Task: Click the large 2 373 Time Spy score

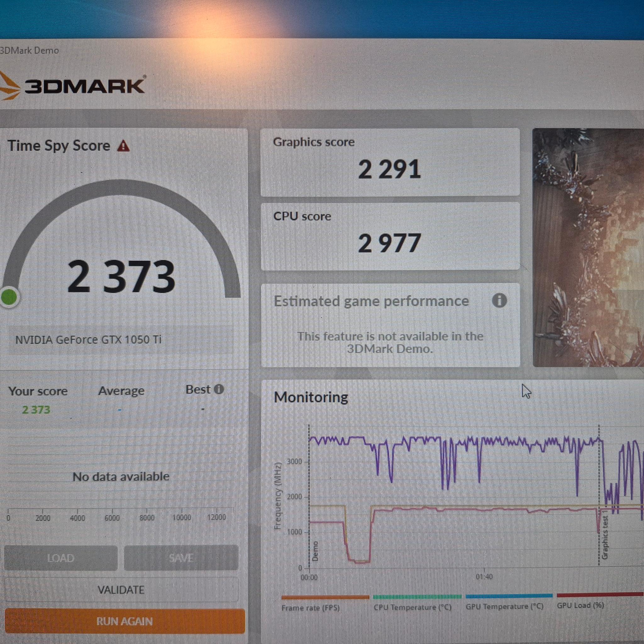Action: (121, 276)
